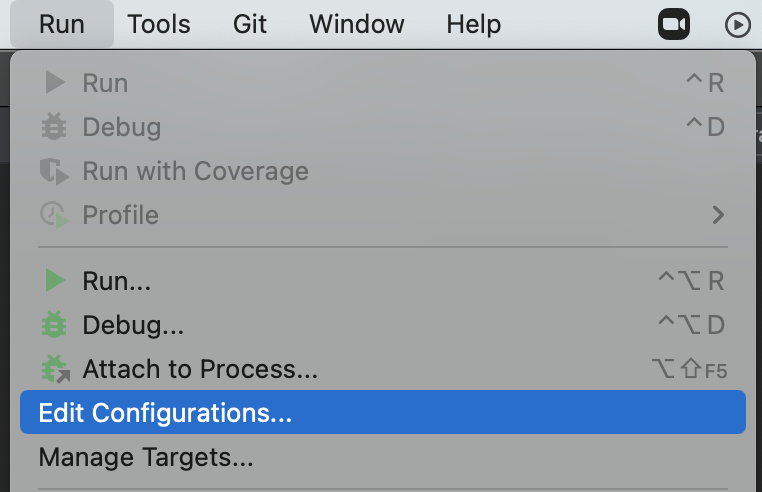Open the Window menu
The width and height of the screenshot is (762, 492).
click(x=357, y=24)
